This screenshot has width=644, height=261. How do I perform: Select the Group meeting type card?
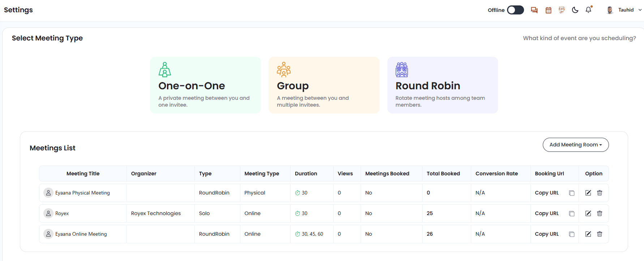[x=324, y=85]
